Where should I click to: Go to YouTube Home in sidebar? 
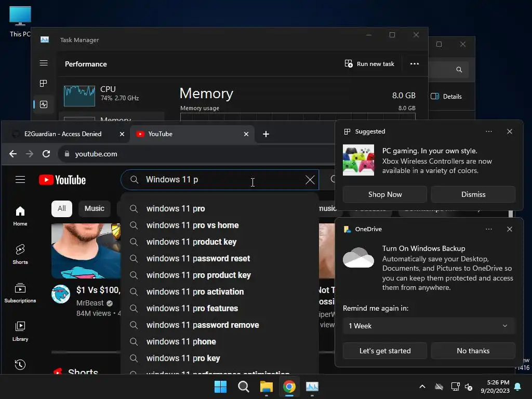point(20,216)
